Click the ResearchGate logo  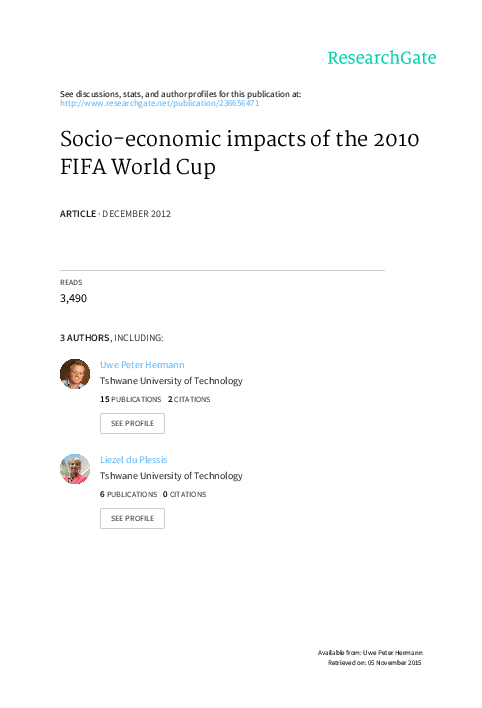click(x=382, y=58)
